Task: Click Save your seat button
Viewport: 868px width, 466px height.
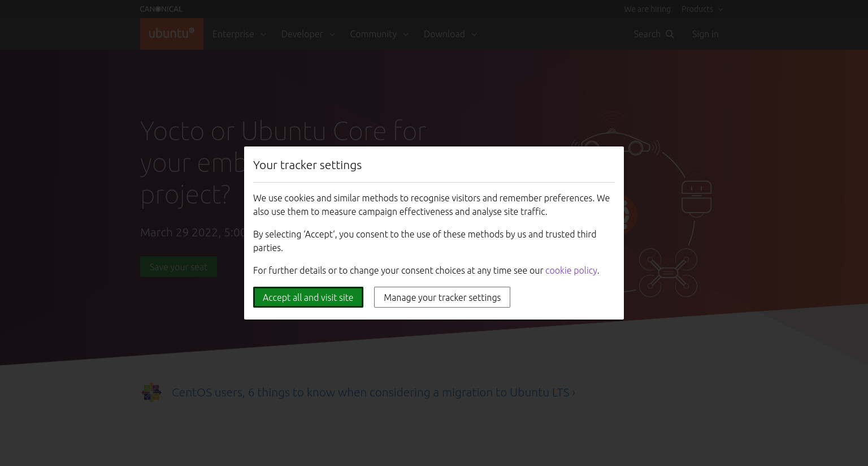Action: [179, 267]
